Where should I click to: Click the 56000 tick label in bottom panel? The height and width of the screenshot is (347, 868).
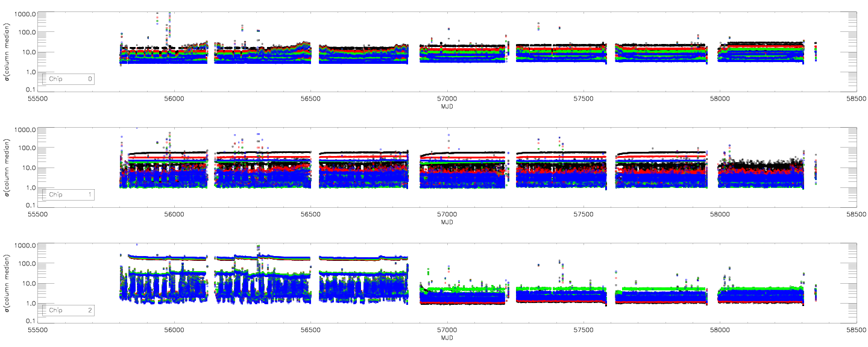[x=174, y=331]
